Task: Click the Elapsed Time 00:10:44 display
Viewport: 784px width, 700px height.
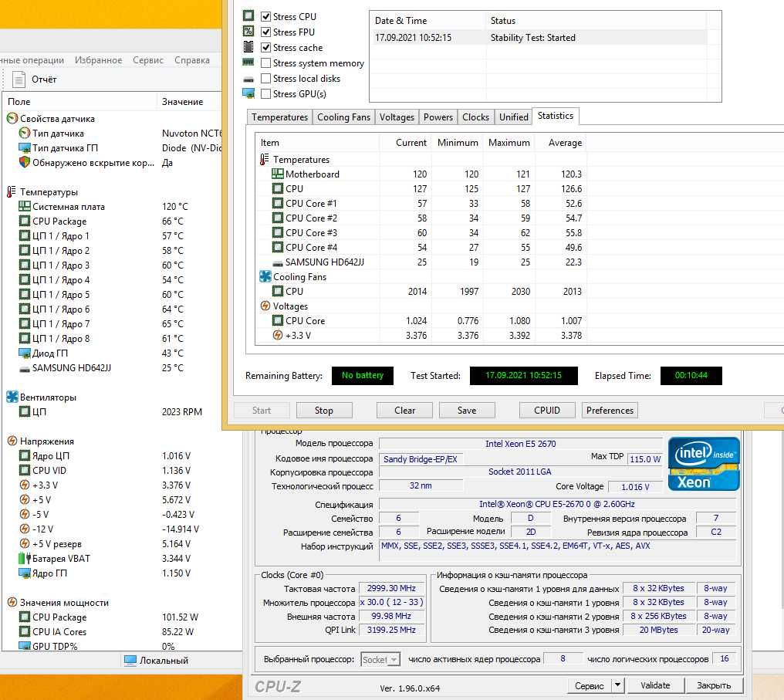Action: [x=691, y=376]
